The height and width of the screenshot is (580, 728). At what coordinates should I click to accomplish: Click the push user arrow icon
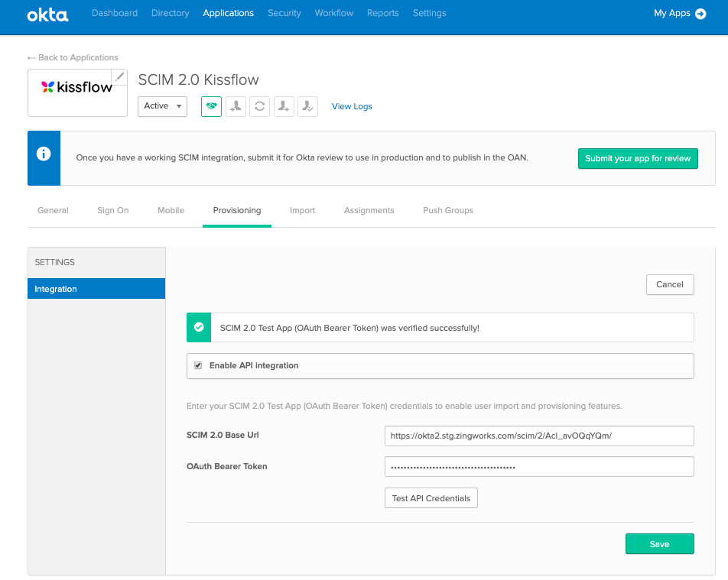(x=284, y=106)
